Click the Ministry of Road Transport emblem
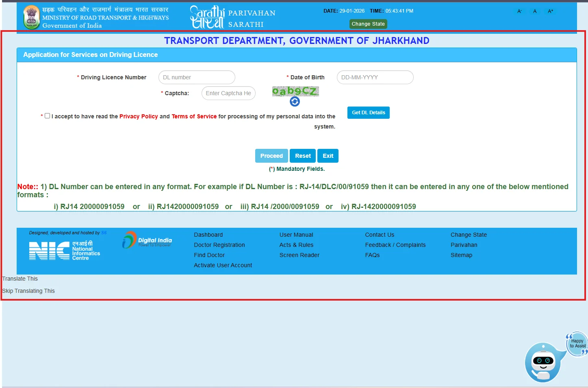This screenshot has height=388, width=588. click(31, 17)
